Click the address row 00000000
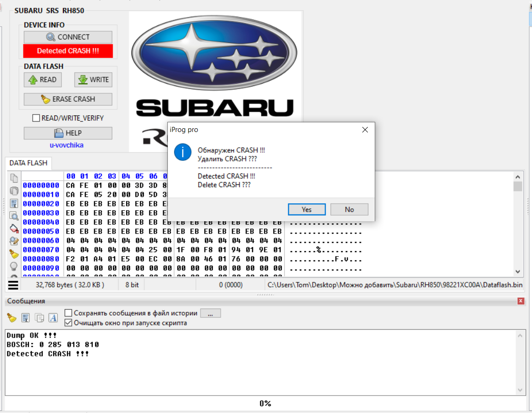 tap(41, 185)
